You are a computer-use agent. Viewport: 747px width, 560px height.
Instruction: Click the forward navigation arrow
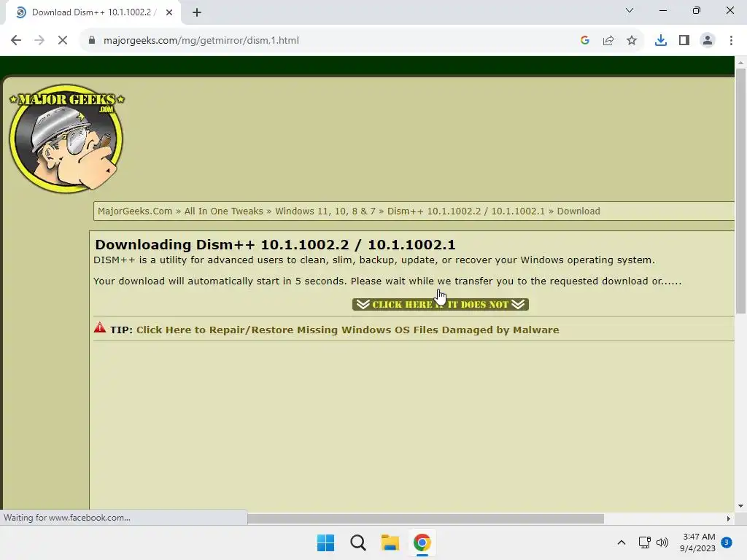click(39, 40)
